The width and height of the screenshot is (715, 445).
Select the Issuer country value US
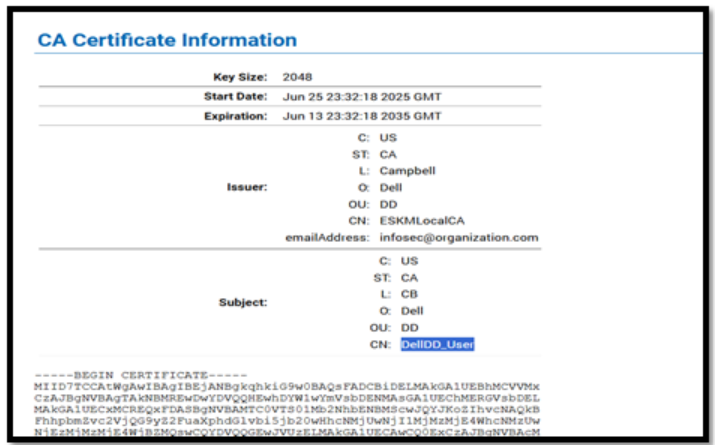click(x=388, y=138)
